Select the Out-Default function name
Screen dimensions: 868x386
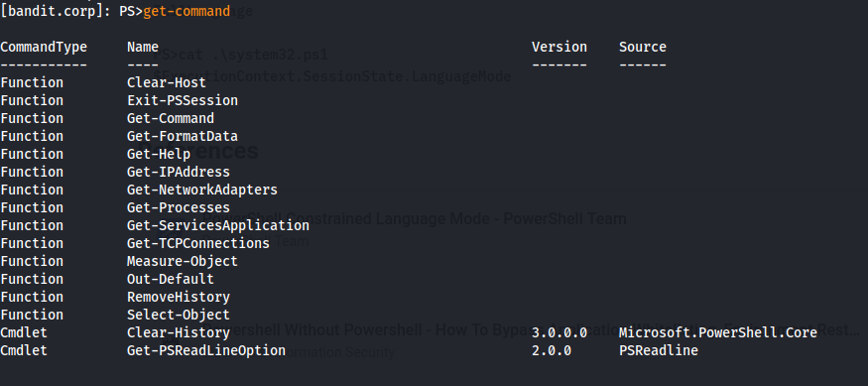click(171, 279)
